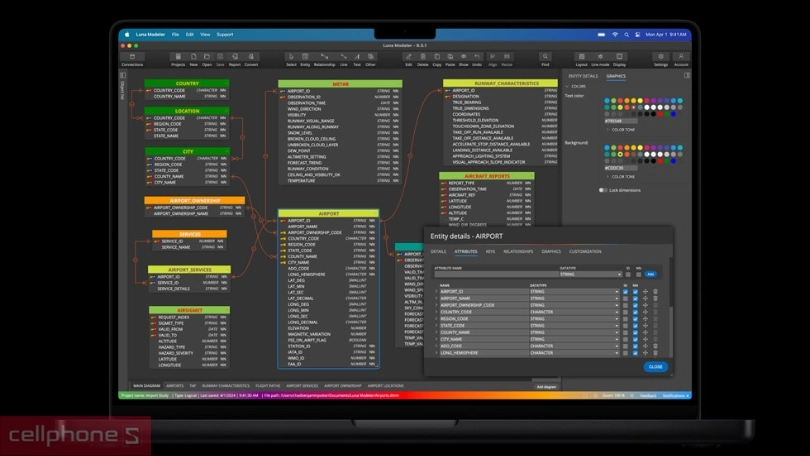Click the CLOSE button in Entity details

coord(654,367)
